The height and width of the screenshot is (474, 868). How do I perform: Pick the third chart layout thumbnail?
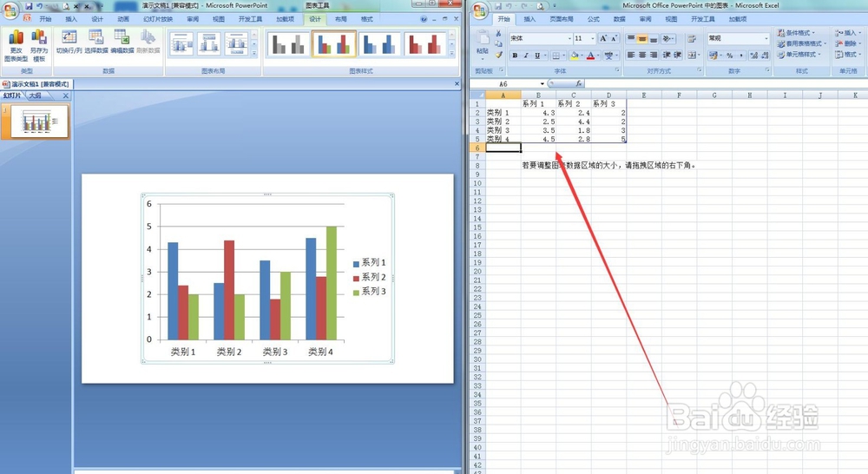coord(236,43)
